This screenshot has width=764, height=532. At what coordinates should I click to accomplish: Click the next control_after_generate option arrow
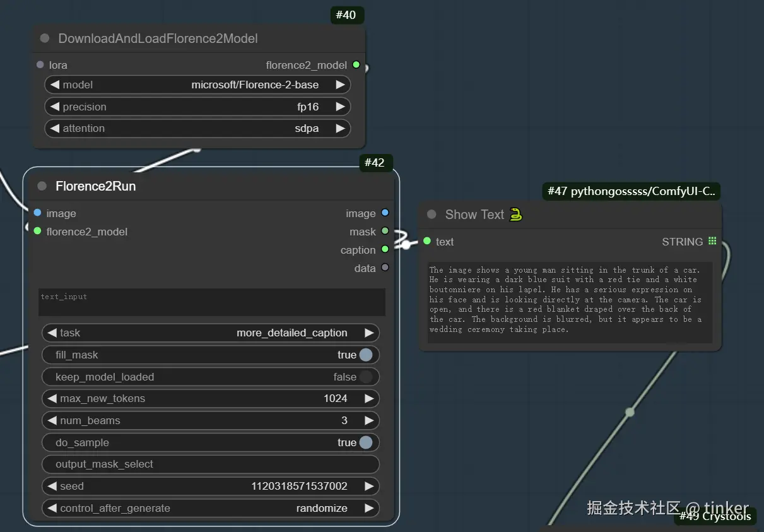pos(369,508)
